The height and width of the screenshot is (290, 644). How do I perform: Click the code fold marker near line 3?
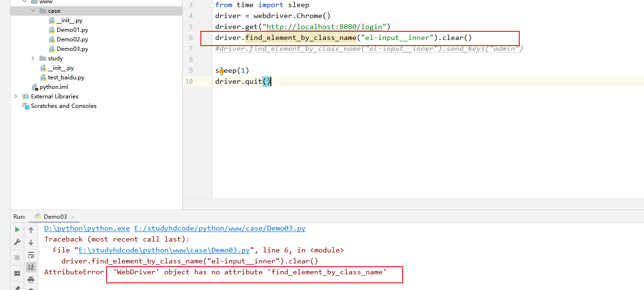pyautogui.click(x=211, y=4)
